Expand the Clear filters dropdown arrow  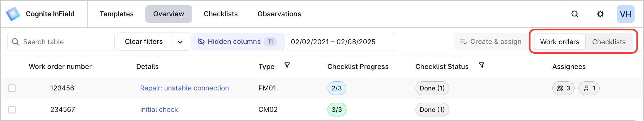pos(180,42)
